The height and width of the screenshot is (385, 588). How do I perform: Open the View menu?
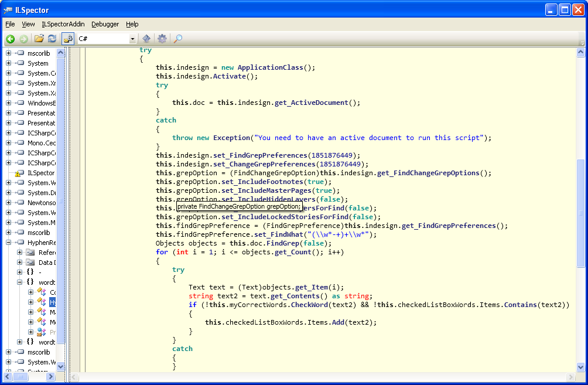tap(28, 24)
